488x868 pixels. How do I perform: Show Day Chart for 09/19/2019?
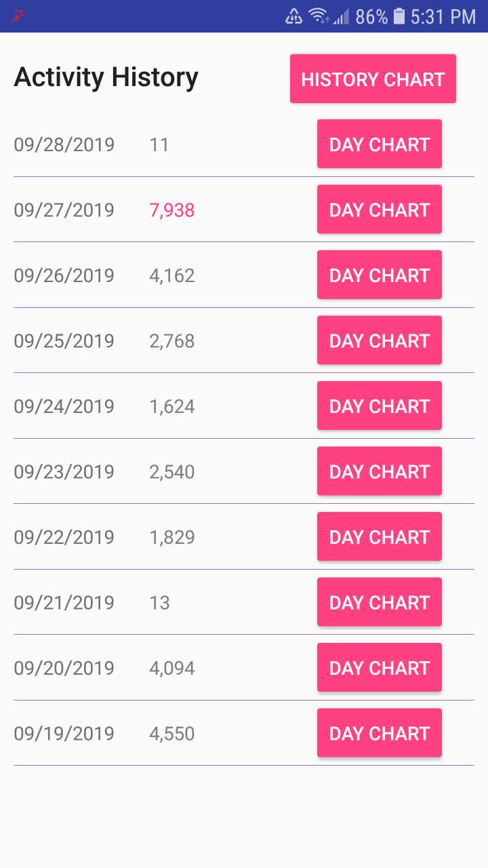[x=379, y=733]
